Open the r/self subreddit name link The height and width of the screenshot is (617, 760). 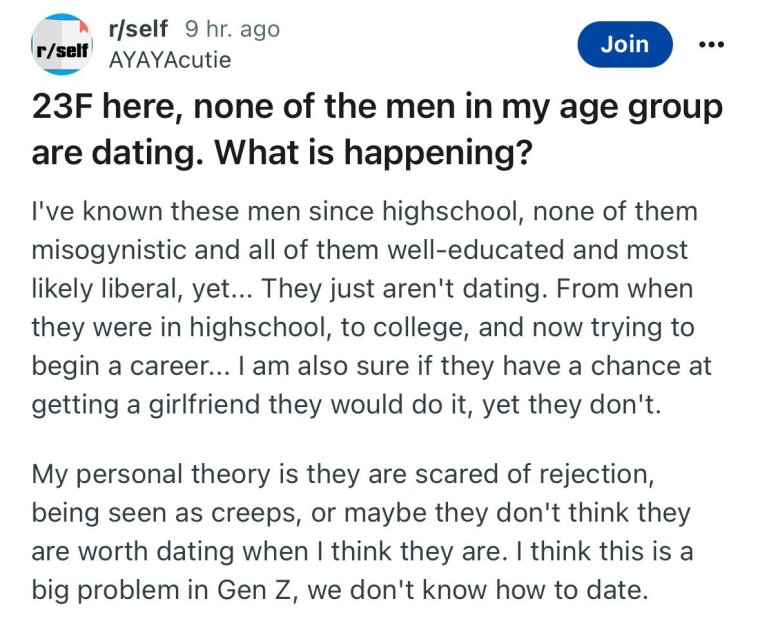coord(136,31)
